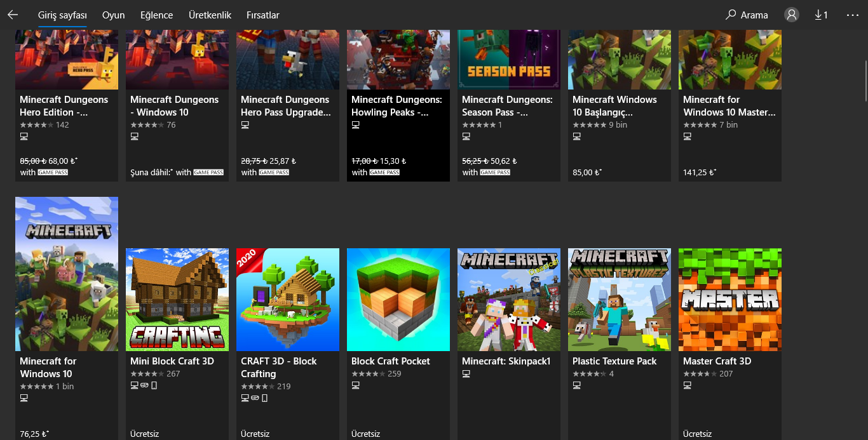Click star rating of Master Craft 3D

point(700,373)
